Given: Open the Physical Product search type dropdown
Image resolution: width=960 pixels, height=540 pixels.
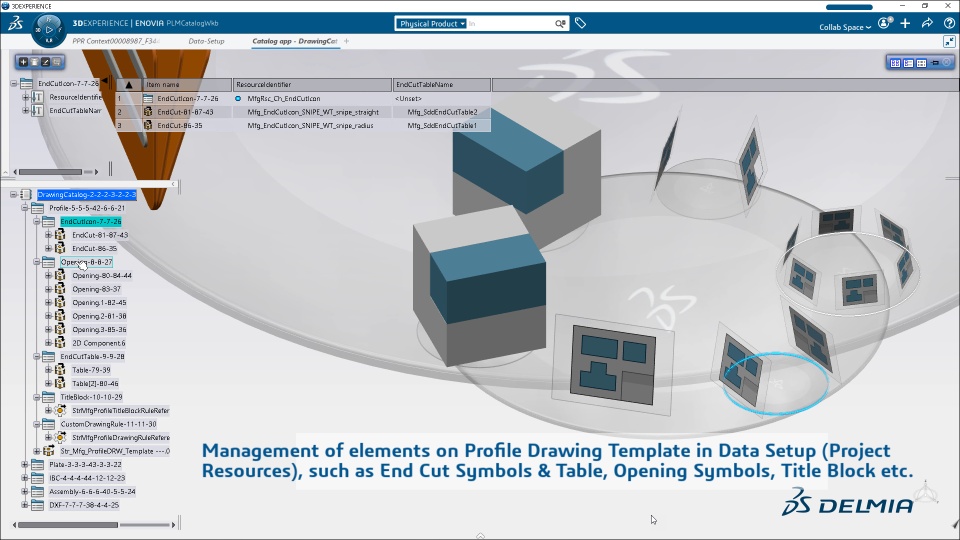Looking at the screenshot, I should (x=430, y=23).
